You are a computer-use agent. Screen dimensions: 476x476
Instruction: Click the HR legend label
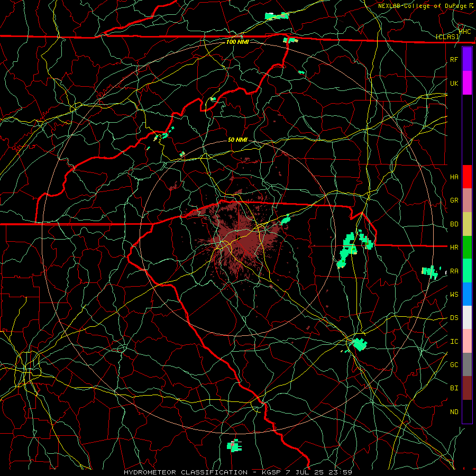(454, 248)
